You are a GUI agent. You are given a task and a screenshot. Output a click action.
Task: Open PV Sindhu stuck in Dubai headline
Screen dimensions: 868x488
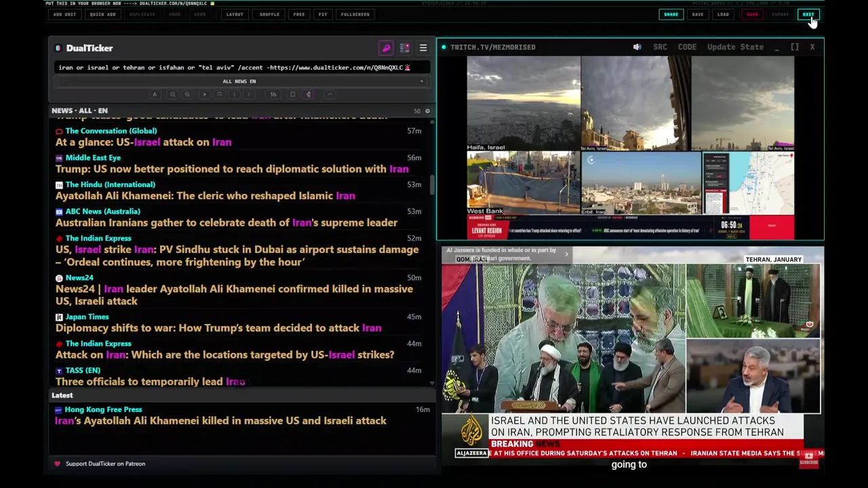[x=237, y=256]
